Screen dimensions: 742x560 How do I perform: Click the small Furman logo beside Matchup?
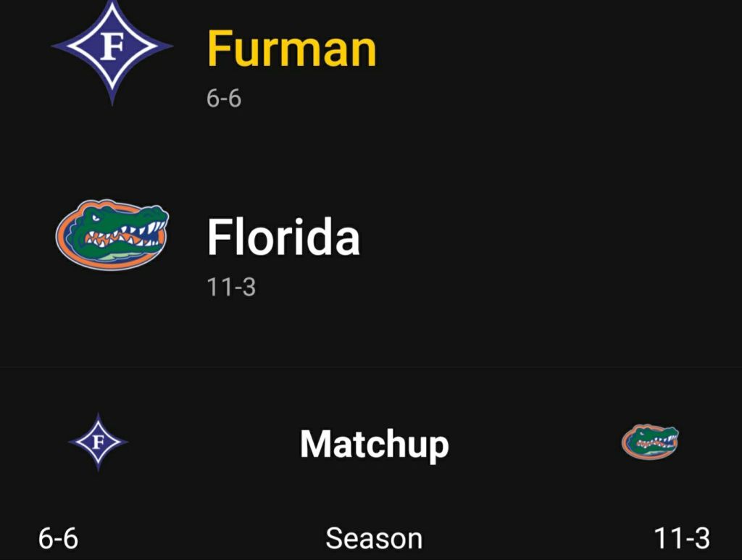point(99,441)
